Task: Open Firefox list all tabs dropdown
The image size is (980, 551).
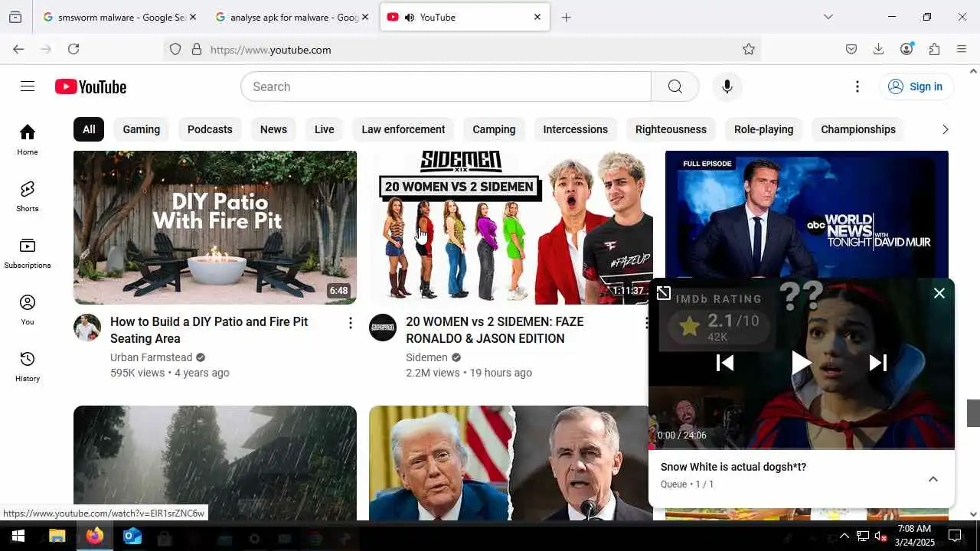Action: (x=828, y=17)
